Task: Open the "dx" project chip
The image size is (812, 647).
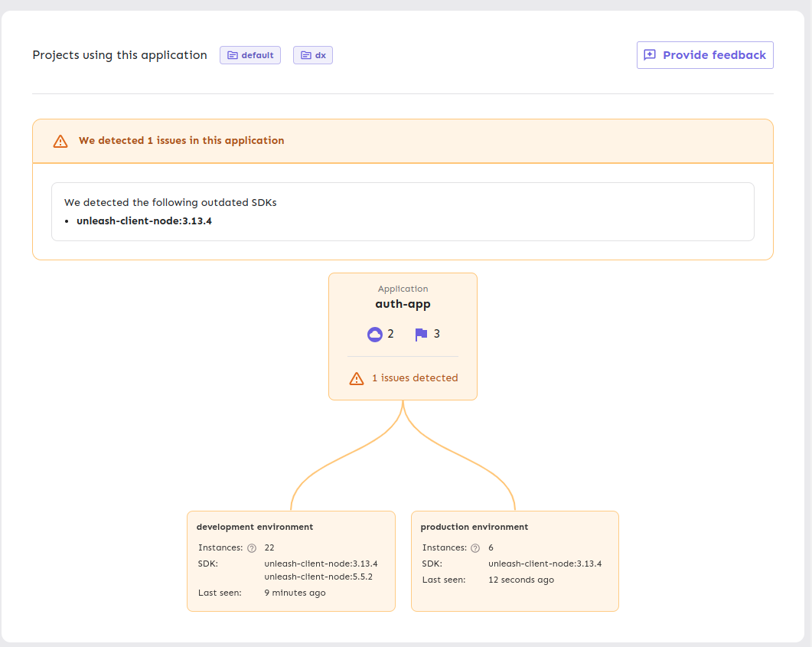Action: click(313, 54)
